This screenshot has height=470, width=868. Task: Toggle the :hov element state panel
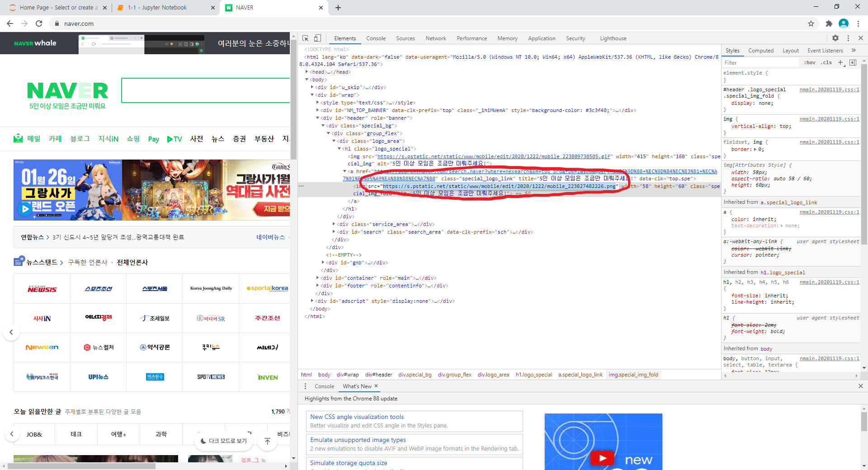(809, 62)
